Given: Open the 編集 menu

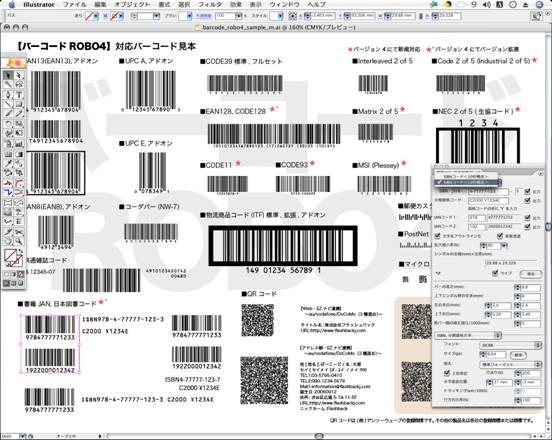Looking at the screenshot, I should (100, 5).
